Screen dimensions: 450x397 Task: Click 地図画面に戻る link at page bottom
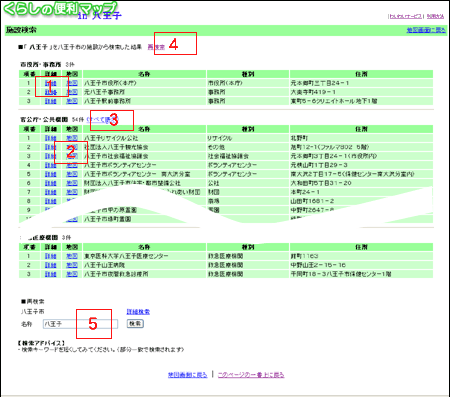pos(188,375)
